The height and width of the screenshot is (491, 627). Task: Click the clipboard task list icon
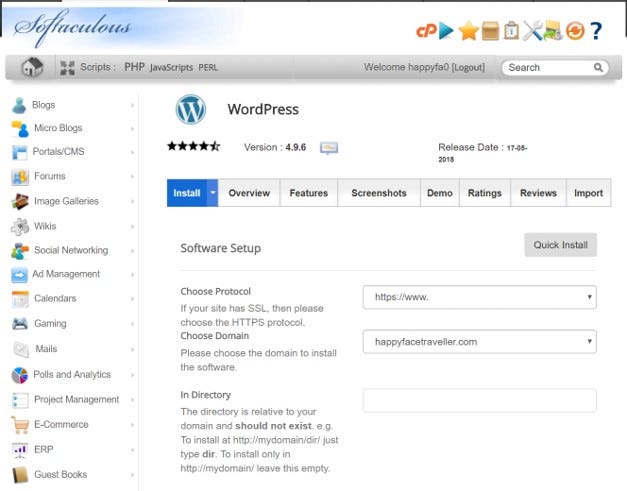tap(511, 30)
